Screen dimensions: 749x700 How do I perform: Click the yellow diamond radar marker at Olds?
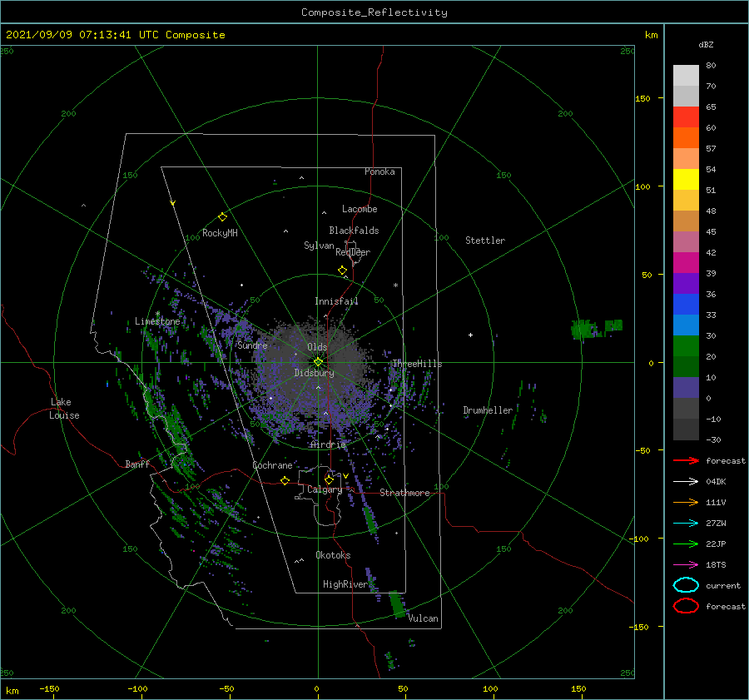point(318,362)
